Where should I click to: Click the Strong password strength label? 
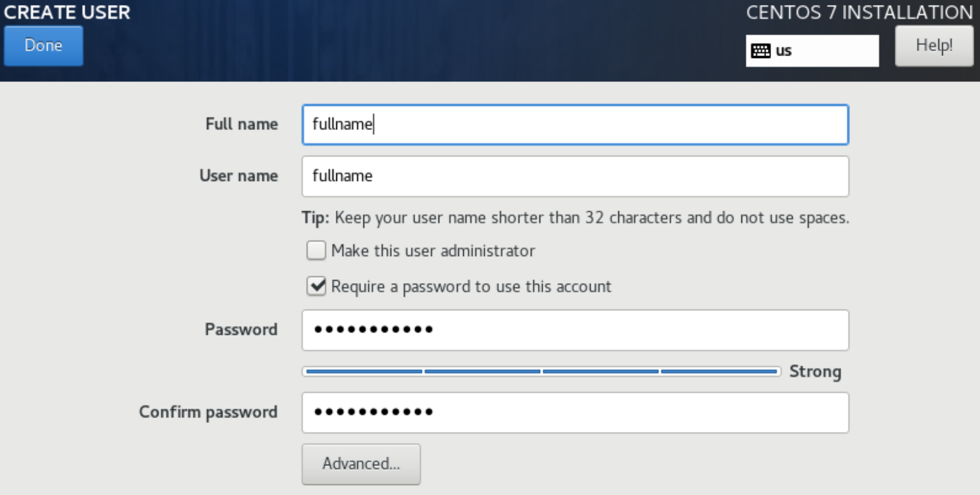click(x=815, y=371)
